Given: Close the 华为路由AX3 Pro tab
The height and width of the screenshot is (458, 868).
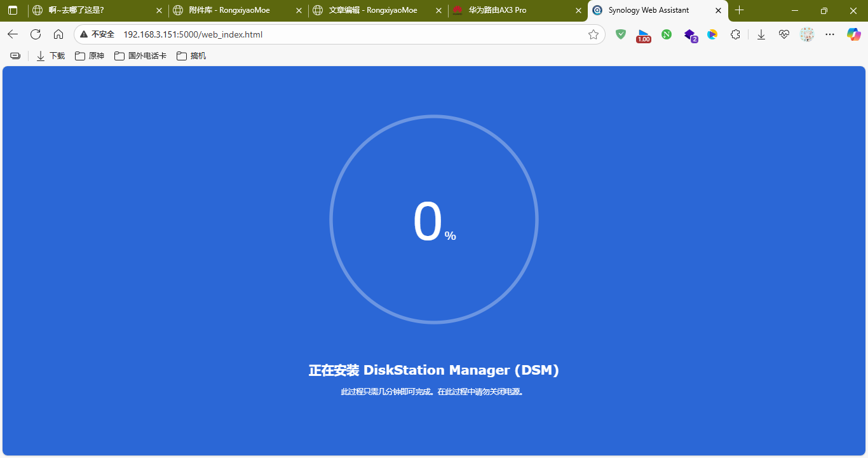Looking at the screenshot, I should [x=578, y=10].
